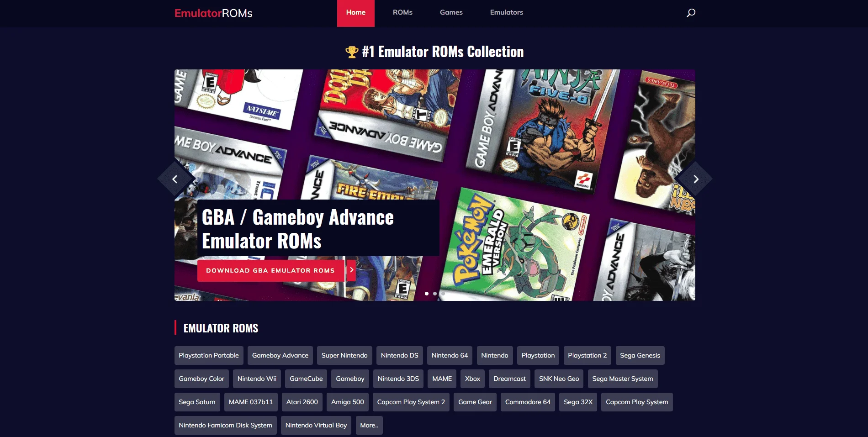Open Playstation 2 ROMs
Screen dimensions: 868x437
tap(587, 355)
